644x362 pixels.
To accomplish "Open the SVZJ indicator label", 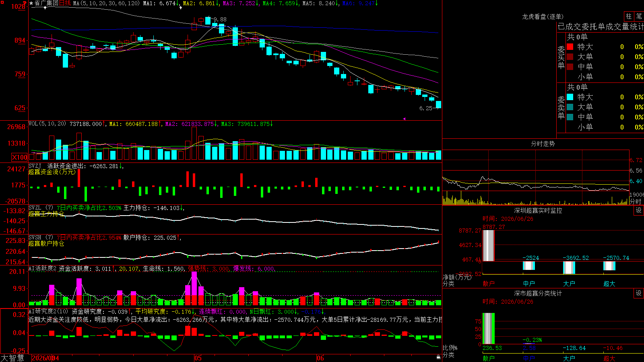I will tap(35, 166).
